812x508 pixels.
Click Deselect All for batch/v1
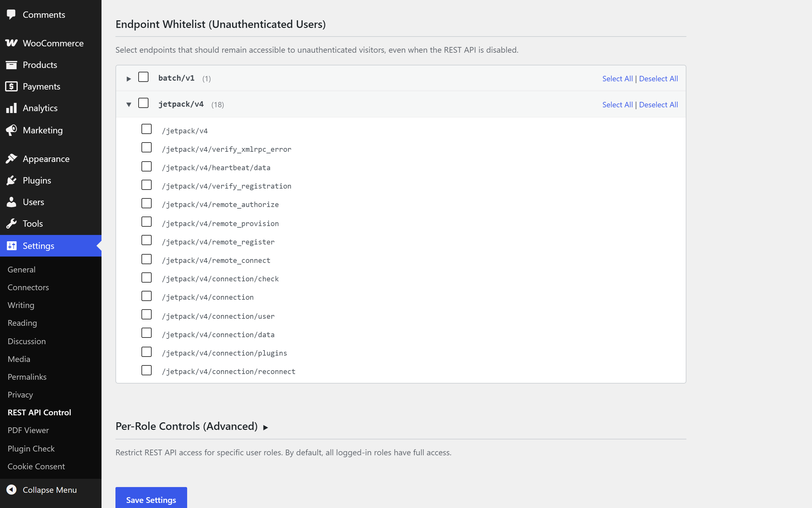click(658, 79)
